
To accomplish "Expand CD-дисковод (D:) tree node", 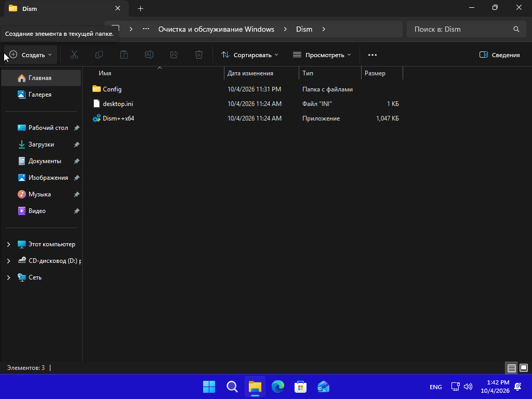I will (8, 261).
